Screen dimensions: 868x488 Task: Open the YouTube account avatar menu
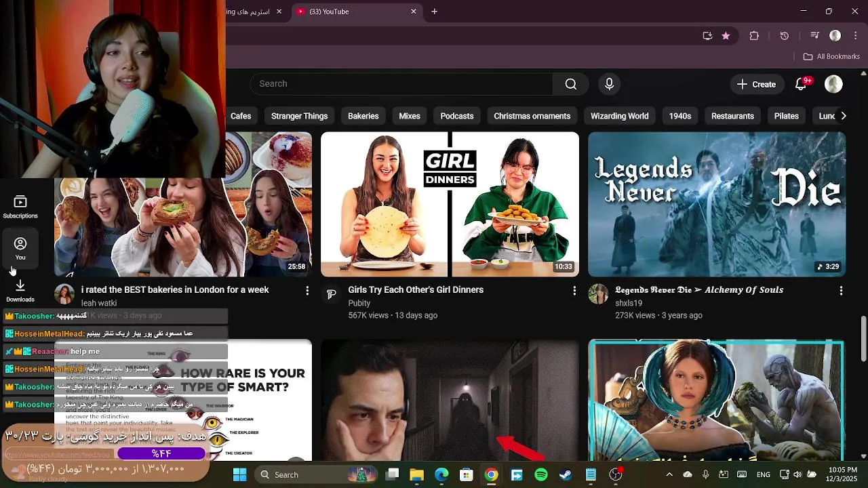point(833,84)
